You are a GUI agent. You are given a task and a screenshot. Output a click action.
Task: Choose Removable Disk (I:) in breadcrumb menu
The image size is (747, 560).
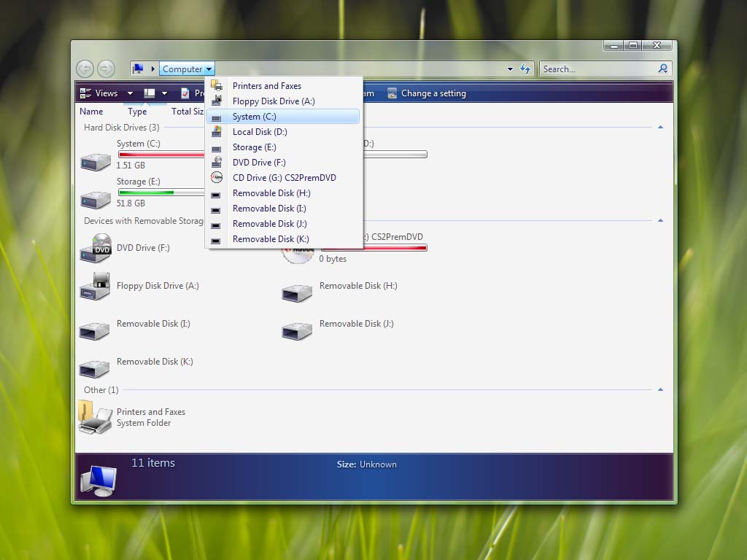[x=284, y=208]
